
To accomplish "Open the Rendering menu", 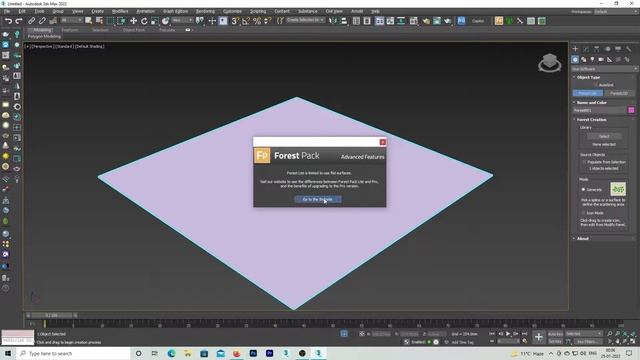I will (x=205, y=11).
